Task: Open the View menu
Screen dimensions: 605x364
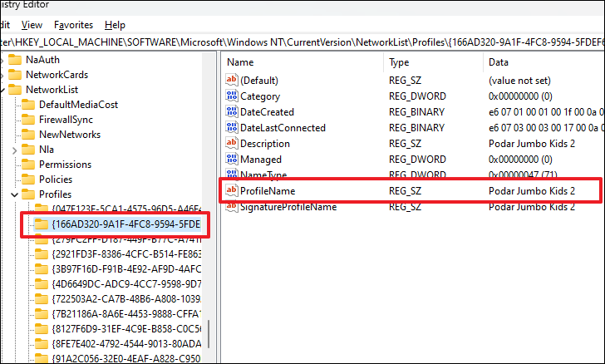Action: click(32, 25)
